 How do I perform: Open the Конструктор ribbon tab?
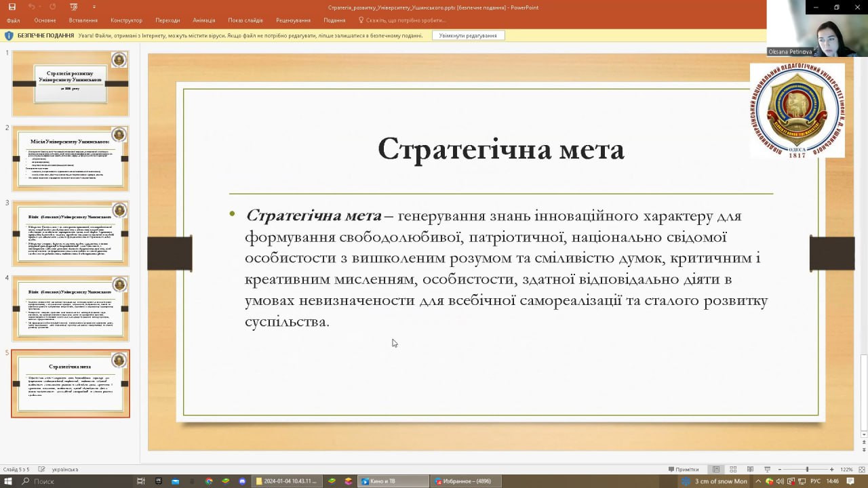126,20
